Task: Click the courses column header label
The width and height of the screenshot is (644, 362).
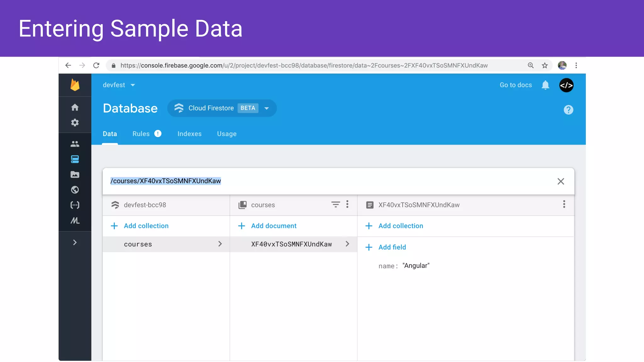Action: [x=263, y=205]
